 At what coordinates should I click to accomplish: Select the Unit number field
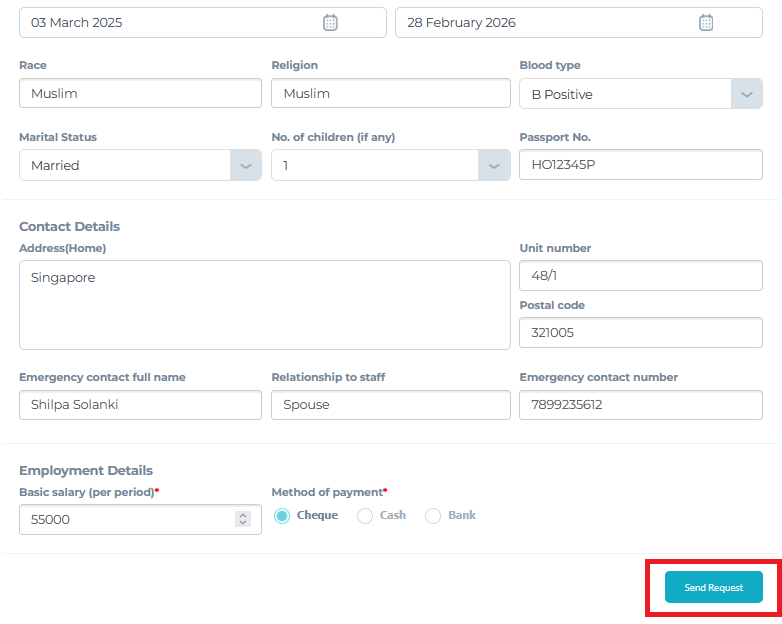640,276
